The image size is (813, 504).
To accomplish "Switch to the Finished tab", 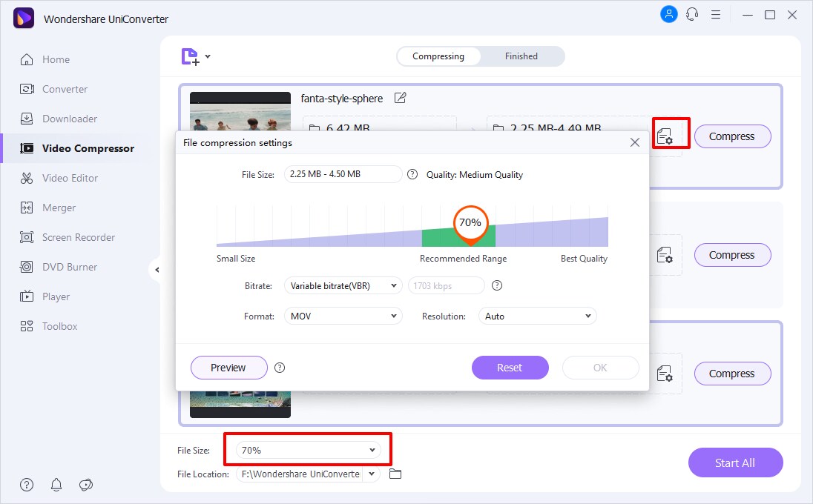I will (x=521, y=56).
